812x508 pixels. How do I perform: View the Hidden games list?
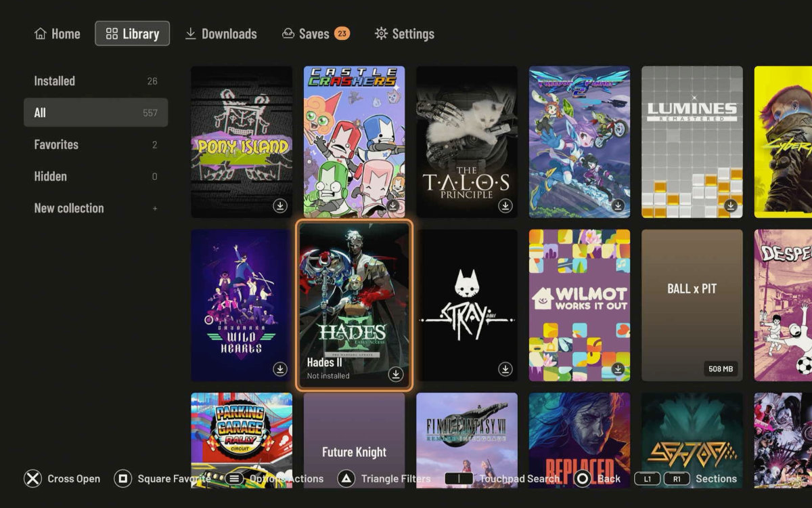point(95,176)
